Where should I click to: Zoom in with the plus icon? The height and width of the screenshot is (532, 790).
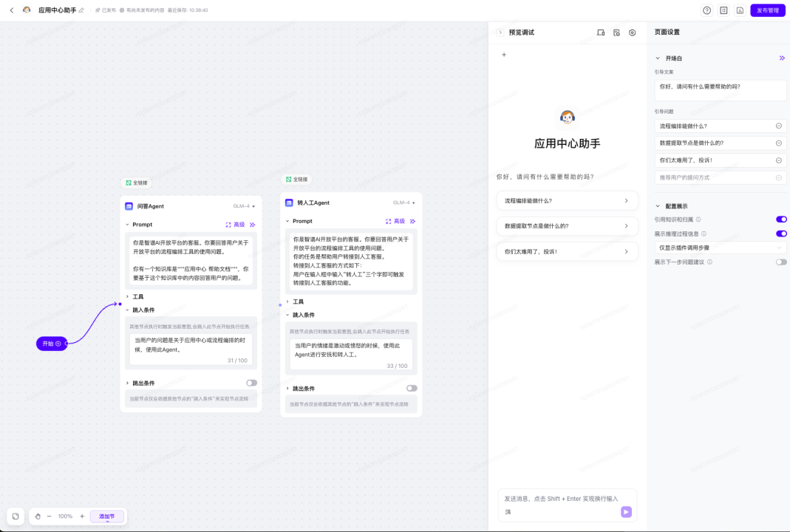82,516
